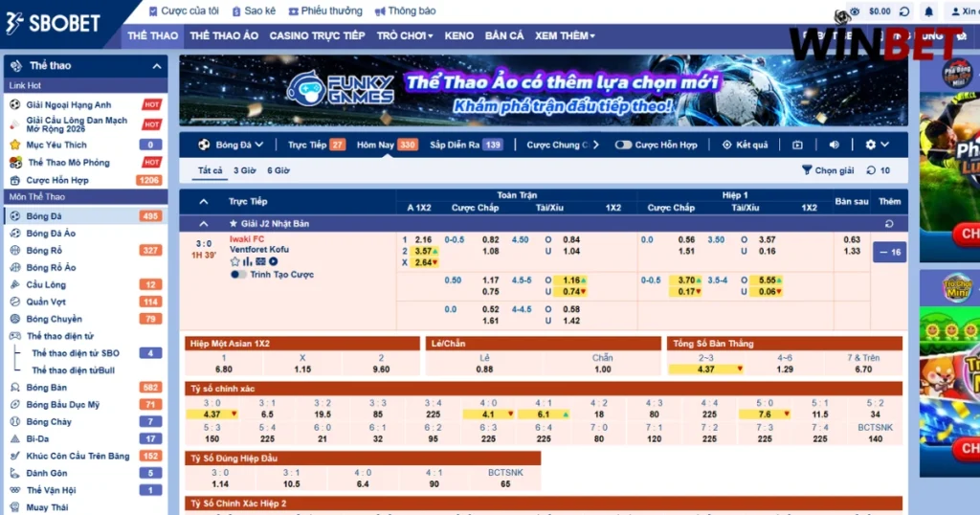Open Chọn giải league filter

[x=828, y=170]
